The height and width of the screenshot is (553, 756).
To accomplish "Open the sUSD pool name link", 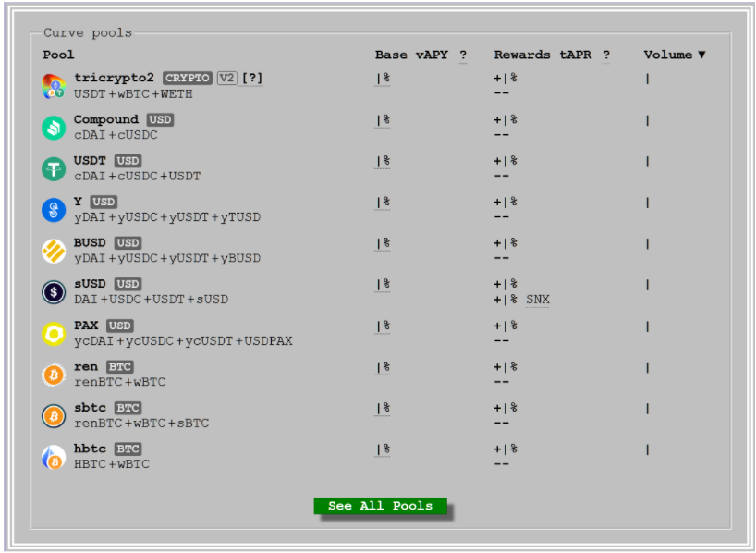I will [90, 283].
